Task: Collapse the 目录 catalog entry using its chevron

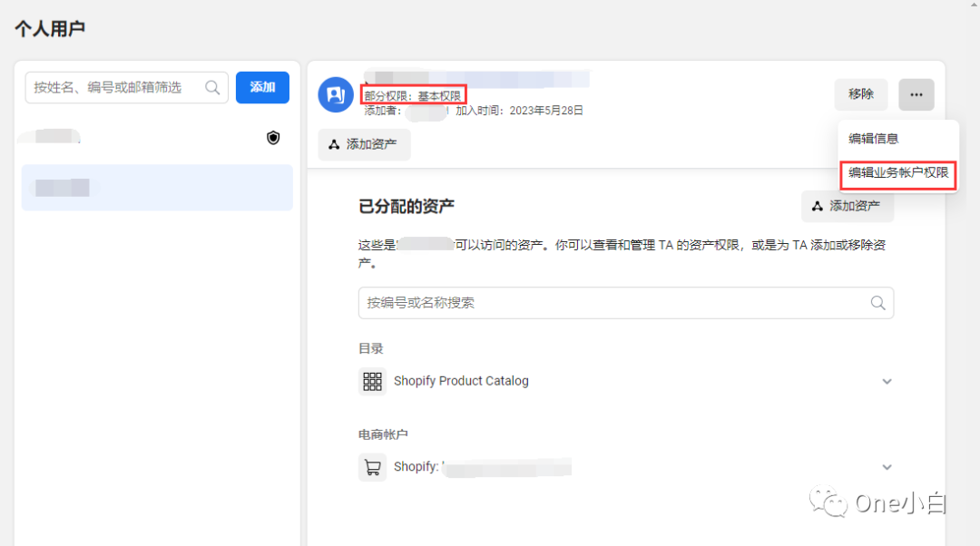Action: point(887,381)
